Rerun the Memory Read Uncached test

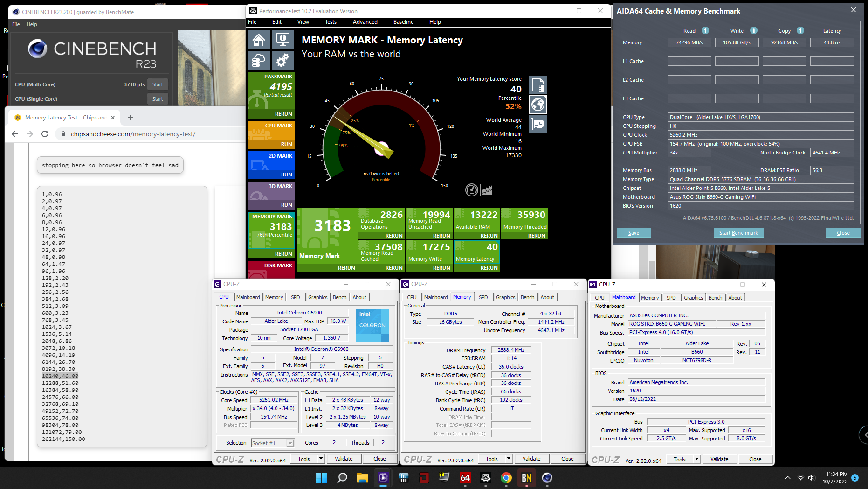point(441,236)
